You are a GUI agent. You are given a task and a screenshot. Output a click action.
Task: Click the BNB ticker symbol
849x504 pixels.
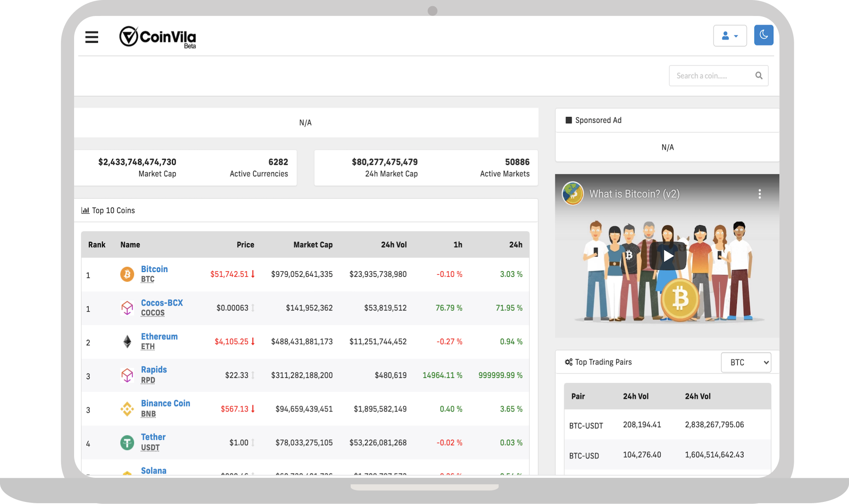[x=148, y=414]
